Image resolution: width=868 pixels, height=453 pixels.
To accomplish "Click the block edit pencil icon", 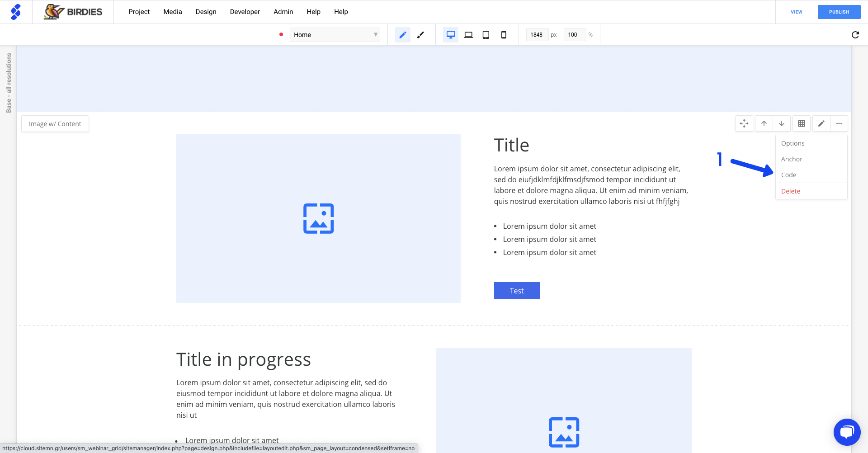I will (821, 123).
